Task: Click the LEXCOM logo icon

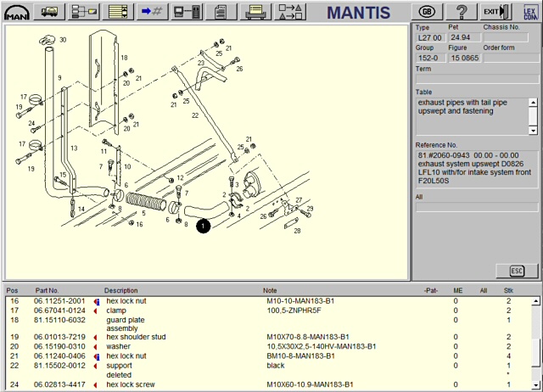Action: (x=529, y=13)
